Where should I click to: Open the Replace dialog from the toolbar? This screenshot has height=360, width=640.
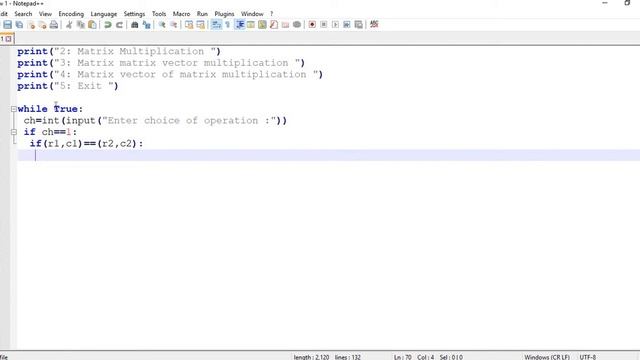tap(146, 25)
